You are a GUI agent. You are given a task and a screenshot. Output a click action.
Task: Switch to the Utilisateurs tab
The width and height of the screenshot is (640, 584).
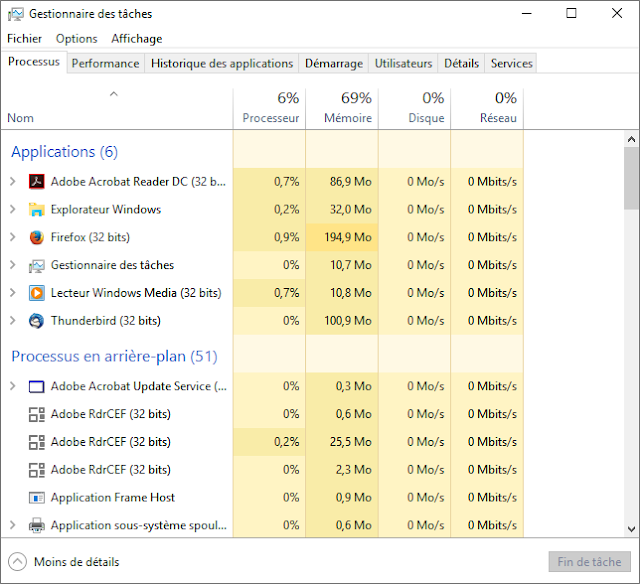(x=403, y=63)
